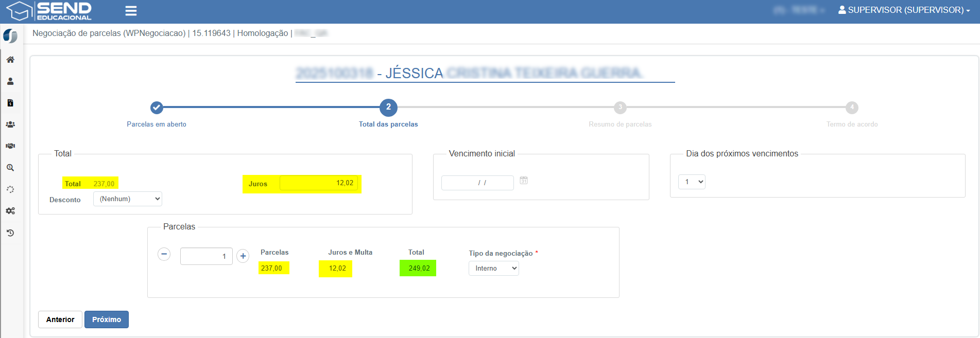Viewport: 980px width, 338px height.
Task: Open the users group icon in sidebar
Action: [10, 124]
